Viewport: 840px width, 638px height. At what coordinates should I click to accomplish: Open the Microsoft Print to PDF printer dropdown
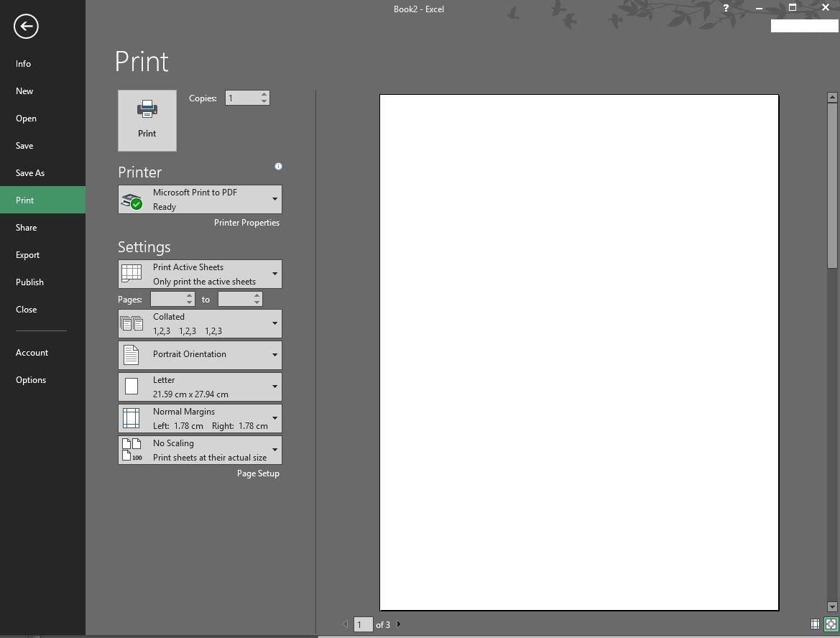pyautogui.click(x=200, y=199)
